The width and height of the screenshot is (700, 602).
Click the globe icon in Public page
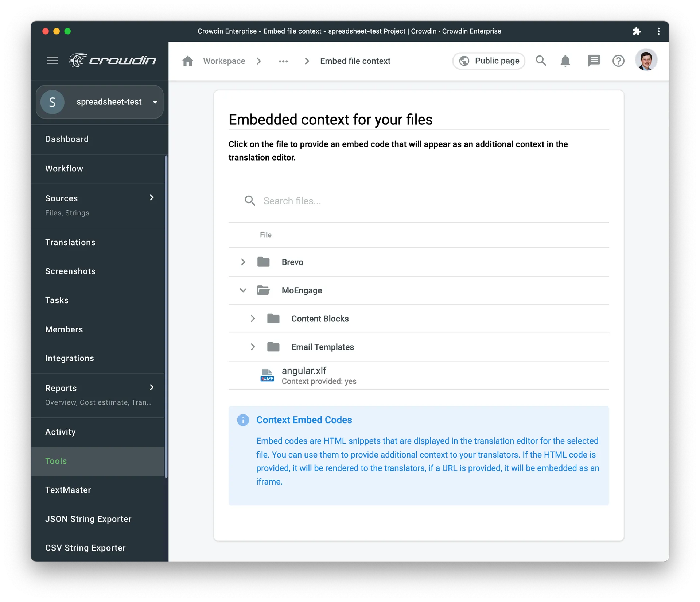pos(464,61)
